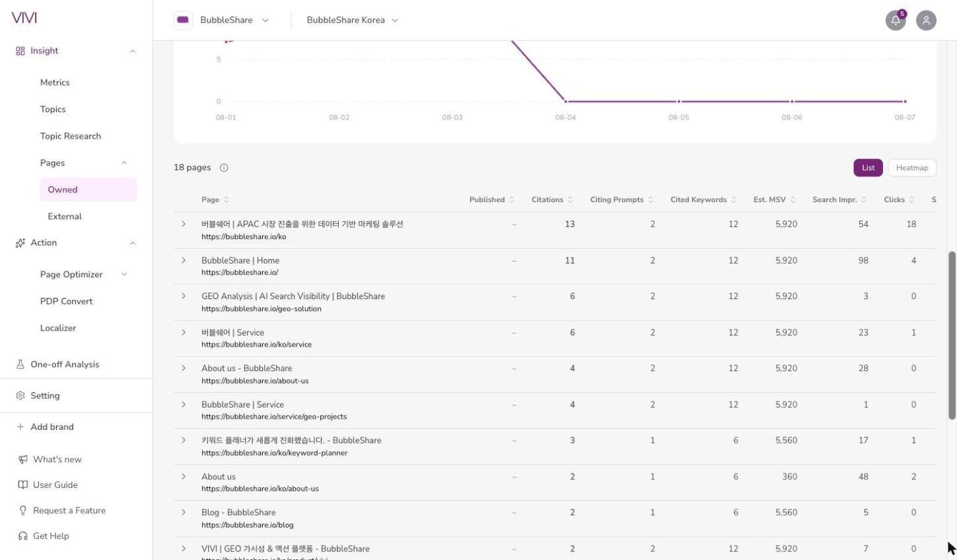Click the Insight grid icon
Image resolution: width=957 pixels, height=560 pixels.
[20, 51]
